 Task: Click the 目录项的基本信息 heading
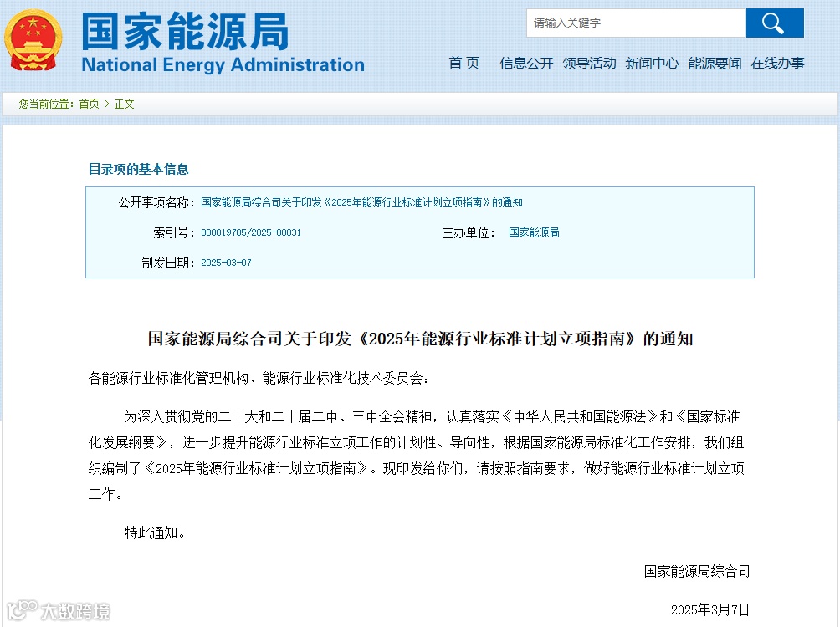(x=138, y=169)
